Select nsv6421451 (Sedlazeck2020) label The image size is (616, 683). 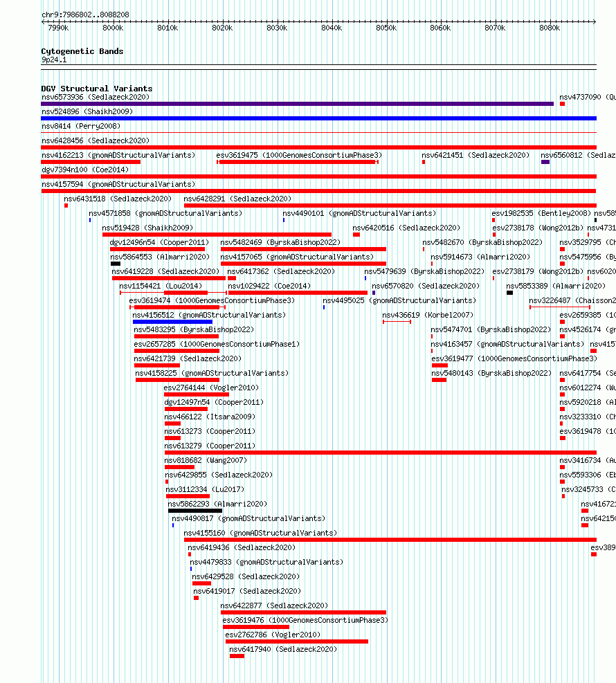[x=475, y=155]
